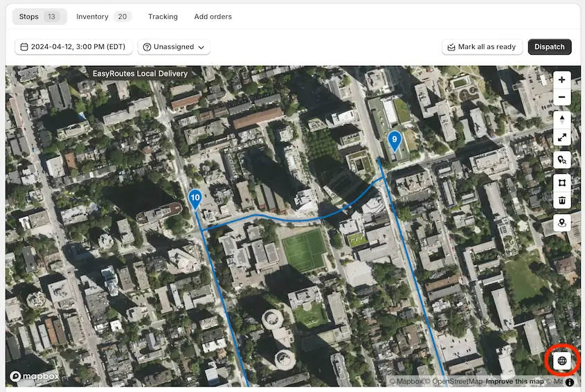
Task: Open the location marker map control
Action: click(561, 223)
